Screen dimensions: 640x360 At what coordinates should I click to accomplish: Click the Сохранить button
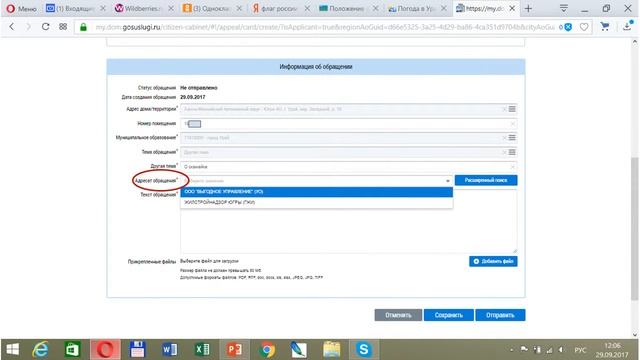(449, 315)
